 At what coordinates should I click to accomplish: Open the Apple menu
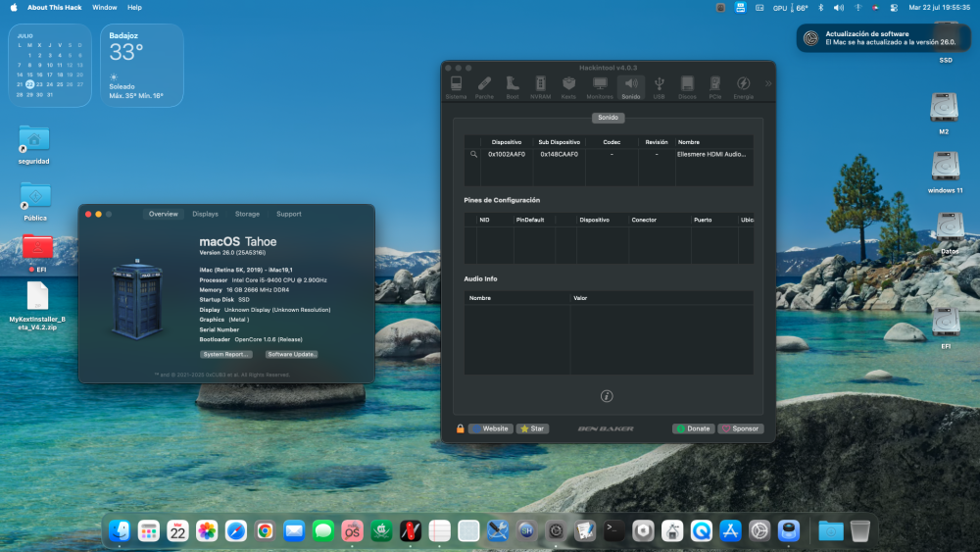tap(14, 8)
